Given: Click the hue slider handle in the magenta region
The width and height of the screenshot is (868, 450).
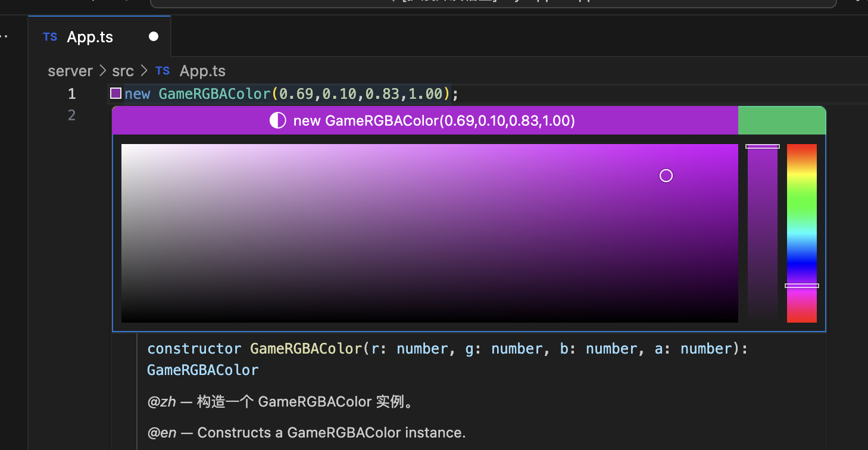Looking at the screenshot, I should pyautogui.click(x=801, y=286).
